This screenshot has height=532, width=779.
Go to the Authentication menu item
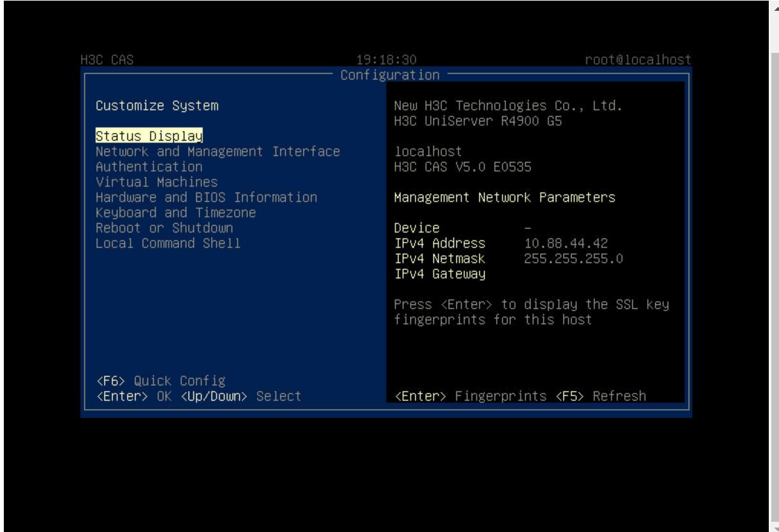point(149,167)
